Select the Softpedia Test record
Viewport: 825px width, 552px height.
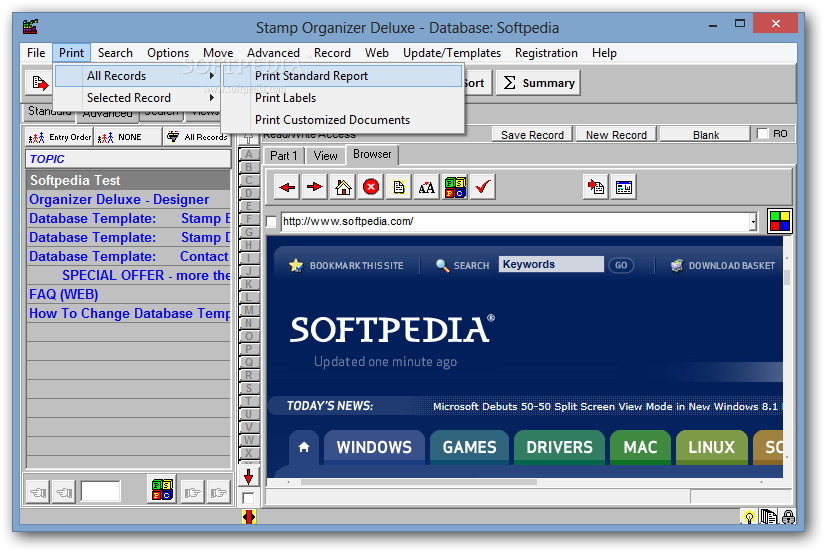[x=128, y=180]
